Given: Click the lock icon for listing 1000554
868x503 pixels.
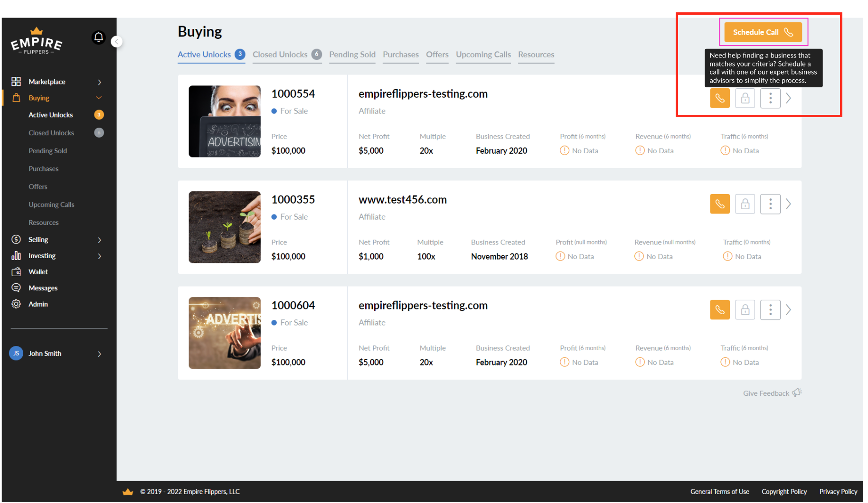Looking at the screenshot, I should tap(745, 98).
